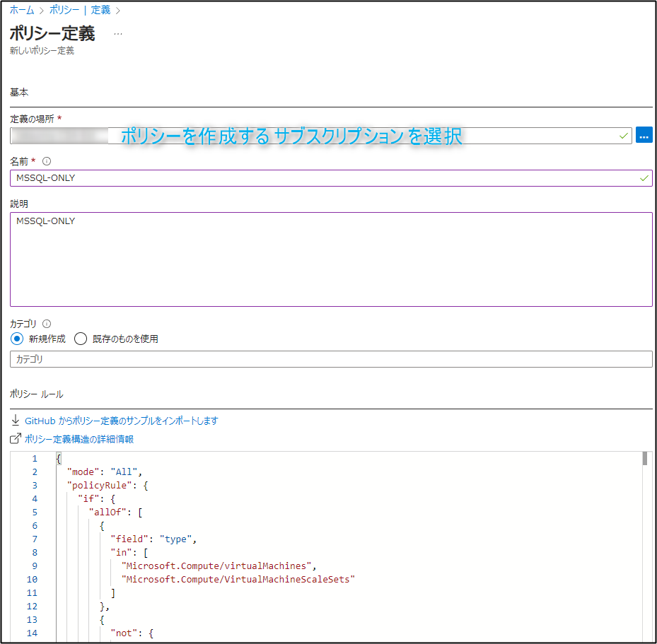This screenshot has width=657, height=644.
Task: Click the "not": { line in the editor
Action: click(132, 633)
